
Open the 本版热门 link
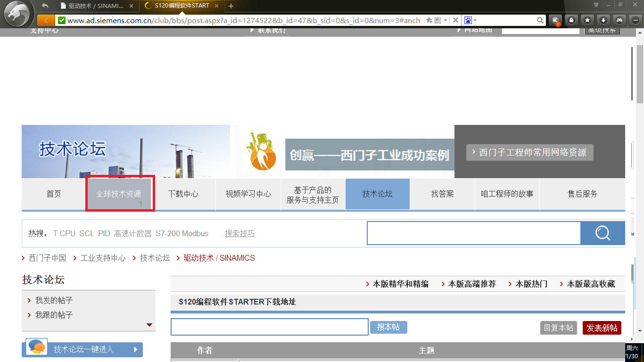531,284
